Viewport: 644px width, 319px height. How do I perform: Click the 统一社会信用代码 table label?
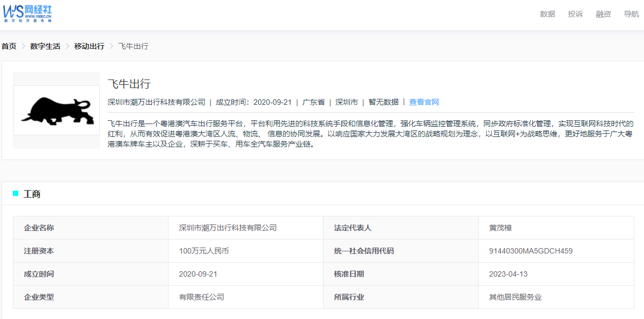(x=364, y=251)
